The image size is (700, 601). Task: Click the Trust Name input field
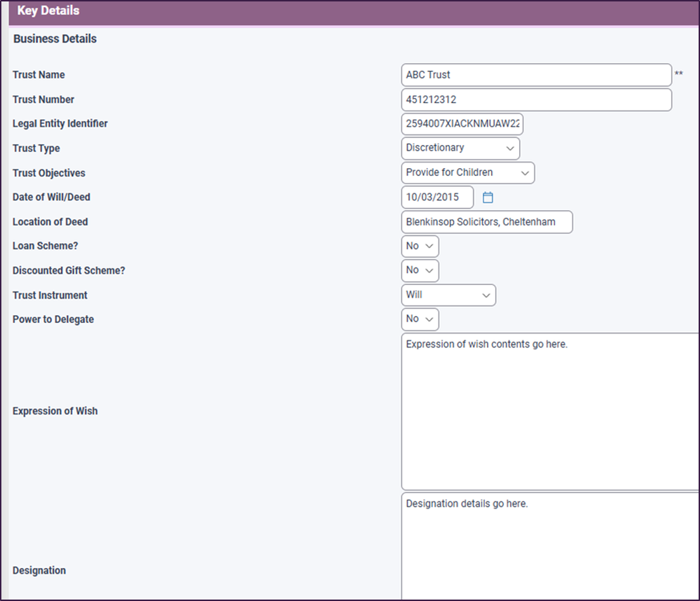tap(536, 75)
